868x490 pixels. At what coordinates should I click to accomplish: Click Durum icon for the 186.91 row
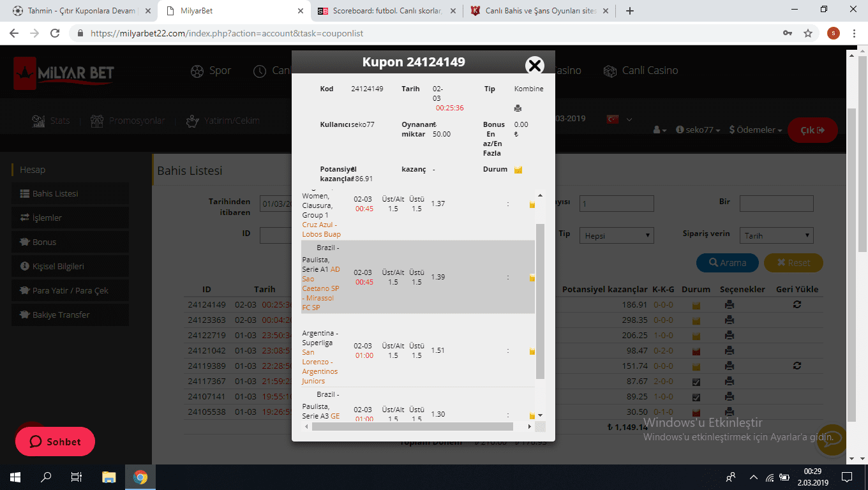[x=696, y=306]
